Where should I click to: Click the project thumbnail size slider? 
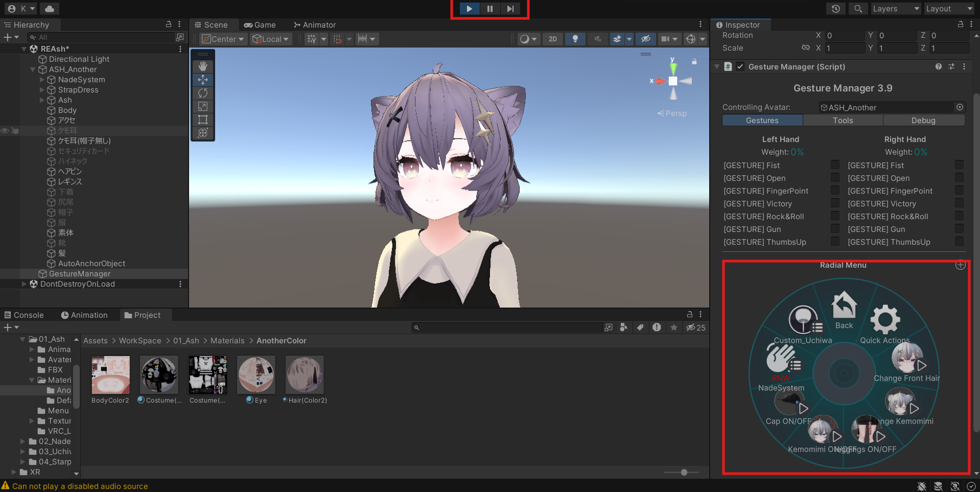(684, 472)
